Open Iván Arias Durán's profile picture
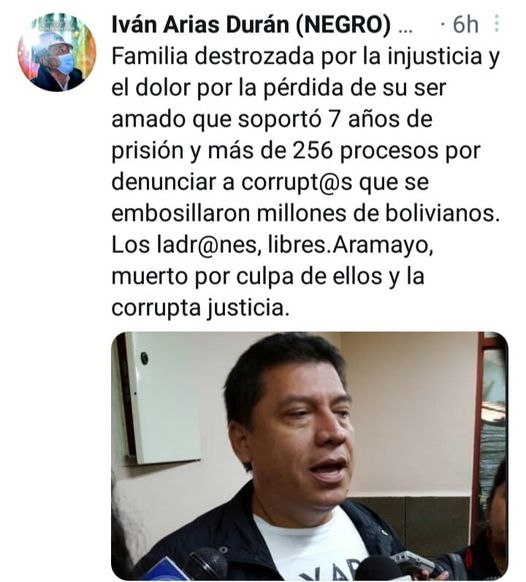Screen dimensions: 526x582 pyautogui.click(x=57, y=52)
